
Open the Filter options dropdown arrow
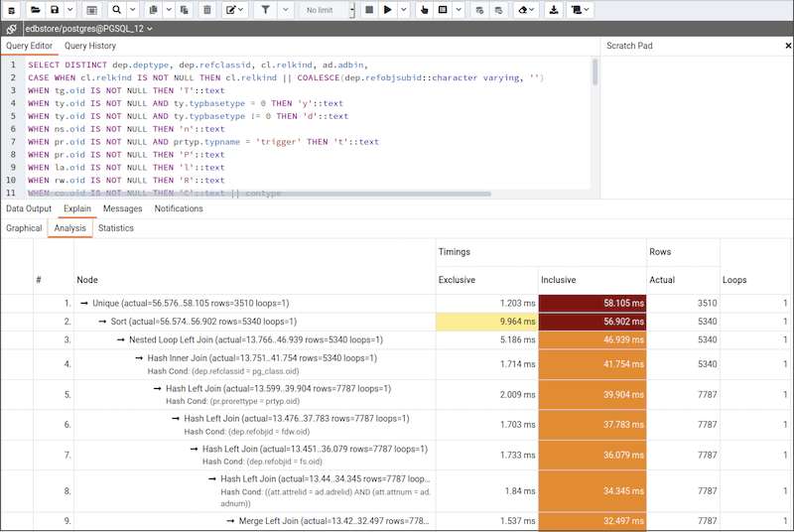coord(286,10)
